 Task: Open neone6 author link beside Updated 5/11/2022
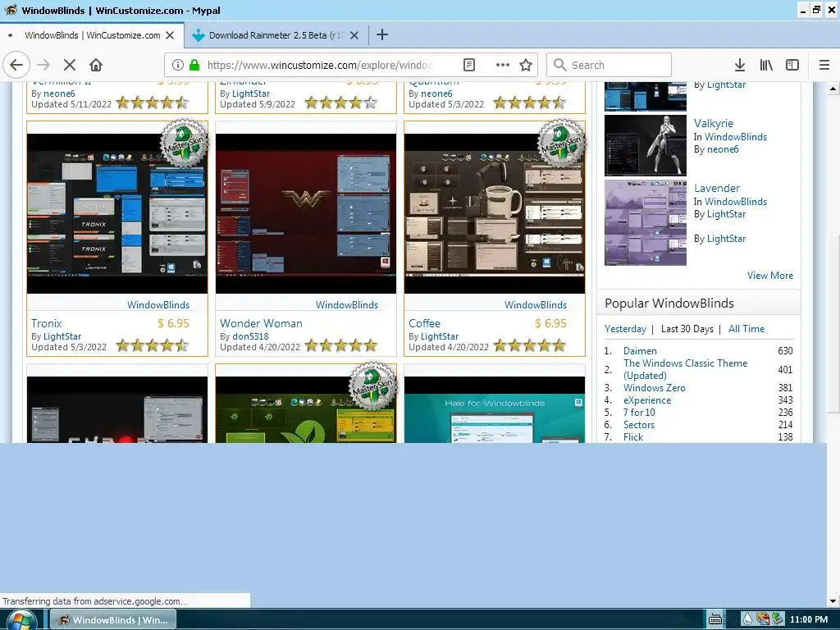pos(59,94)
